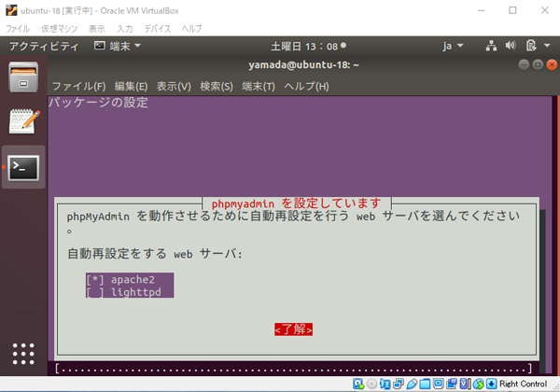The width and height of the screenshot is (560, 392).
Task: Click VirtualBox app icon in title bar
Action: [x=11, y=10]
